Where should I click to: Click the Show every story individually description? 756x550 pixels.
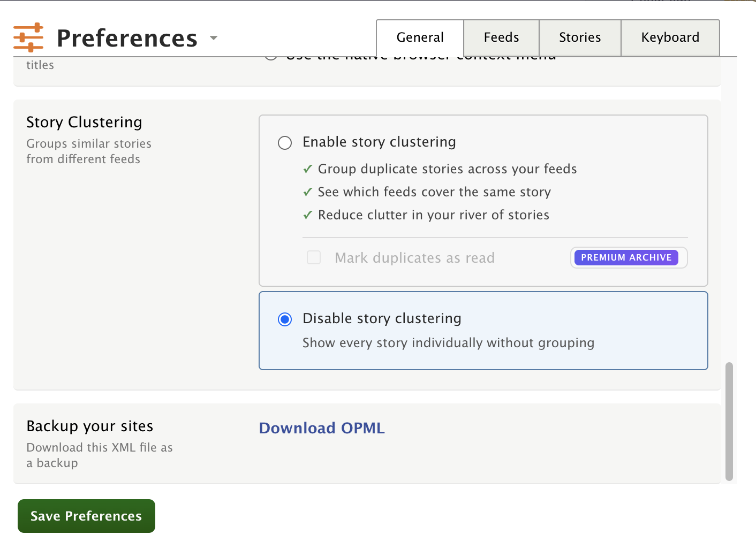pyautogui.click(x=448, y=343)
